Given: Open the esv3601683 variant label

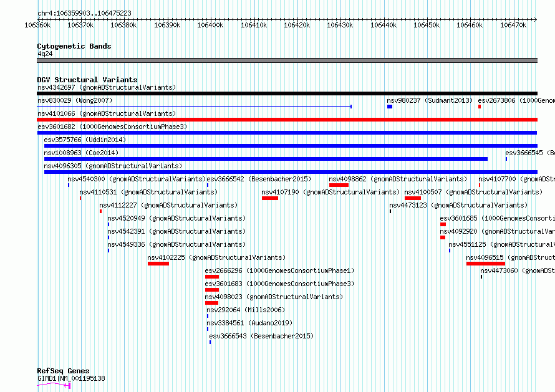Looking at the screenshot, I should 279,284.
